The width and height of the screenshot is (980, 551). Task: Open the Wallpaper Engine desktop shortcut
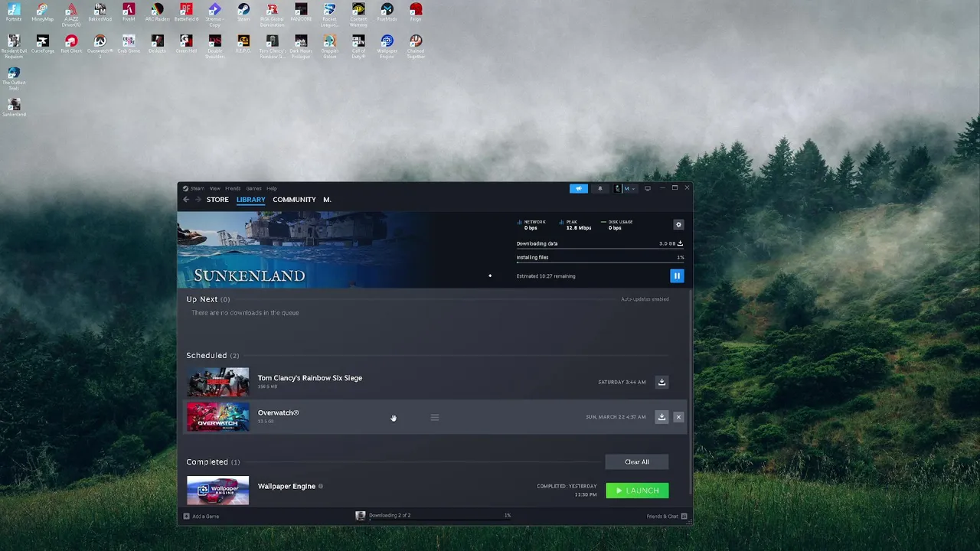(387, 45)
